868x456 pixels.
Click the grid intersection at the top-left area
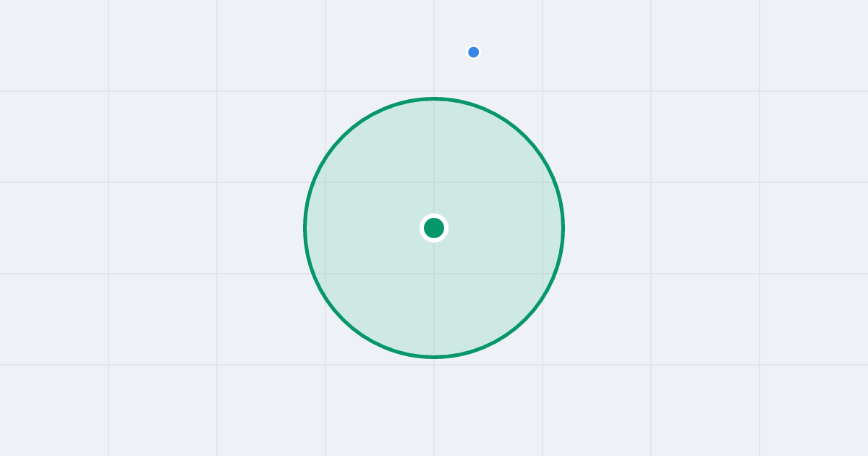(109, 91)
